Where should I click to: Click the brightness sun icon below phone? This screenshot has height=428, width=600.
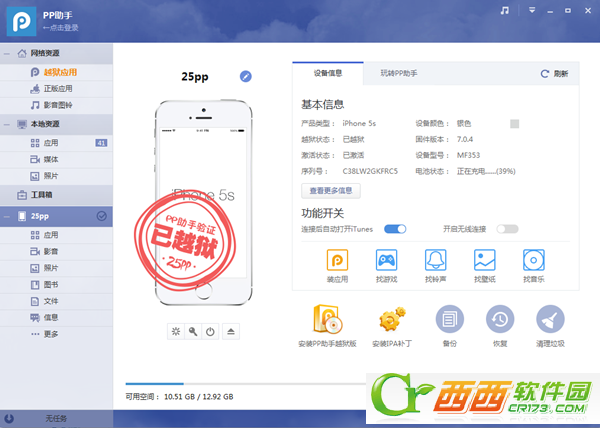tap(176, 332)
